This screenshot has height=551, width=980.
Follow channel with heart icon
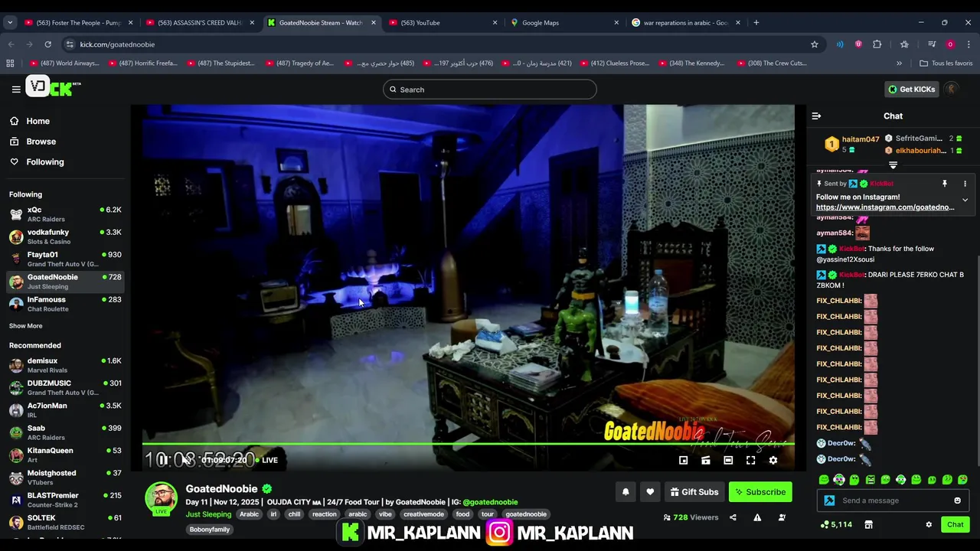click(x=650, y=492)
